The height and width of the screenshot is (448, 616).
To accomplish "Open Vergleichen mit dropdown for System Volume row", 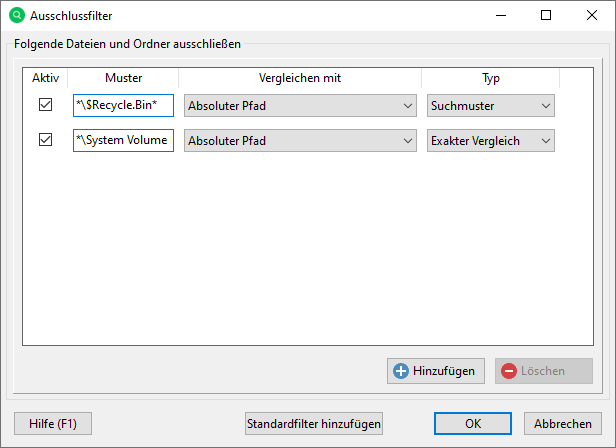I will click(x=300, y=140).
